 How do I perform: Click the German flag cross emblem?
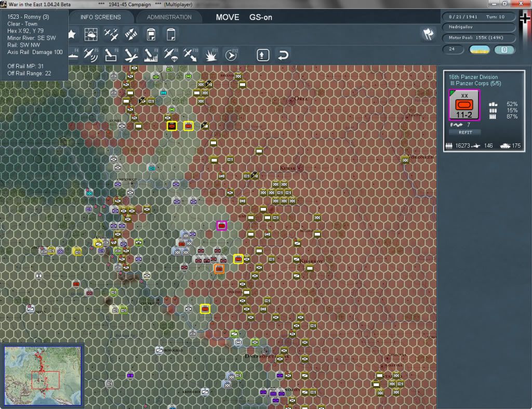tap(525, 18)
